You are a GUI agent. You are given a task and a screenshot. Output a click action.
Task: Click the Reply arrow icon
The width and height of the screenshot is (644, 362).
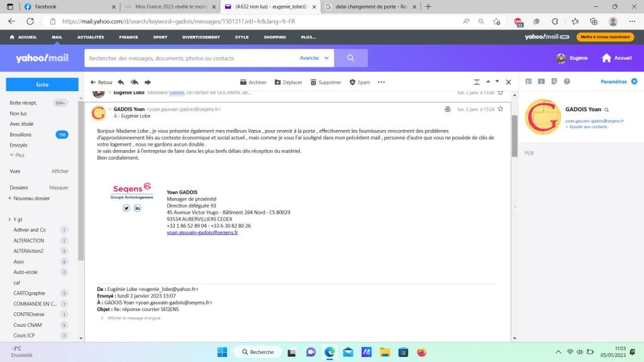click(x=120, y=82)
